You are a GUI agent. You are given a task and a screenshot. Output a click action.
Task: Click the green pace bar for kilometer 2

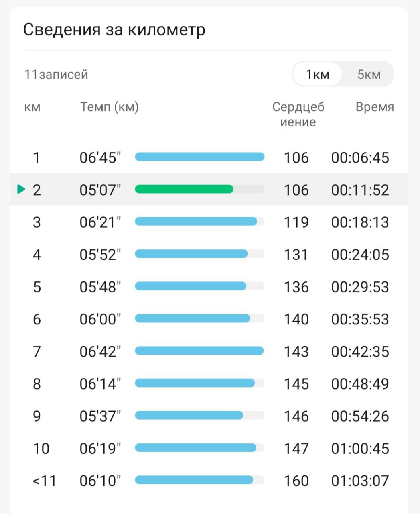184,189
